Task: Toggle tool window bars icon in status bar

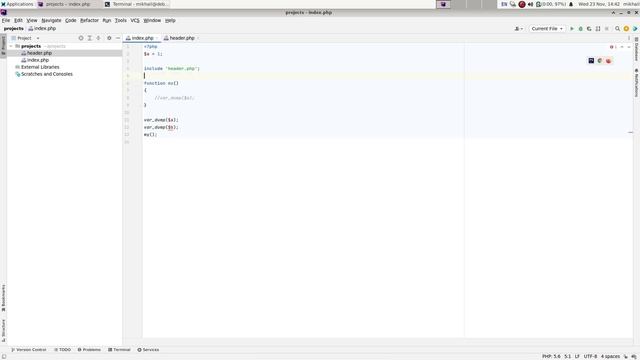Action: pos(4,356)
